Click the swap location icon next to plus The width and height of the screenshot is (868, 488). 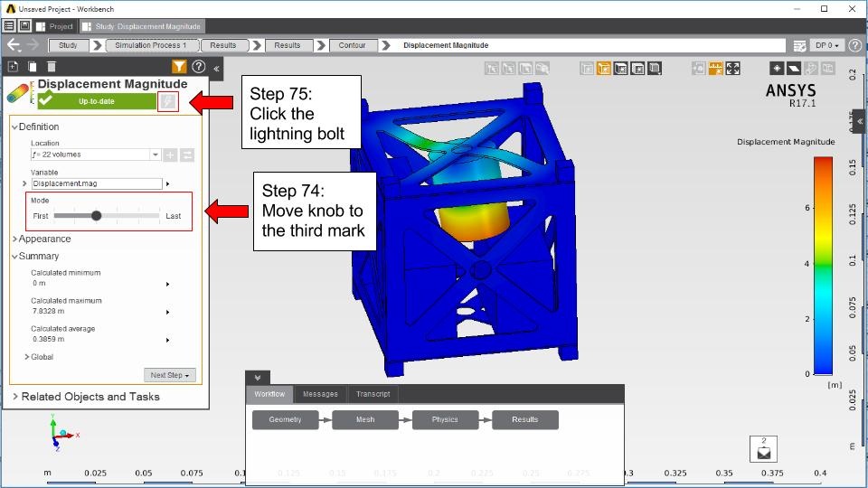click(187, 155)
